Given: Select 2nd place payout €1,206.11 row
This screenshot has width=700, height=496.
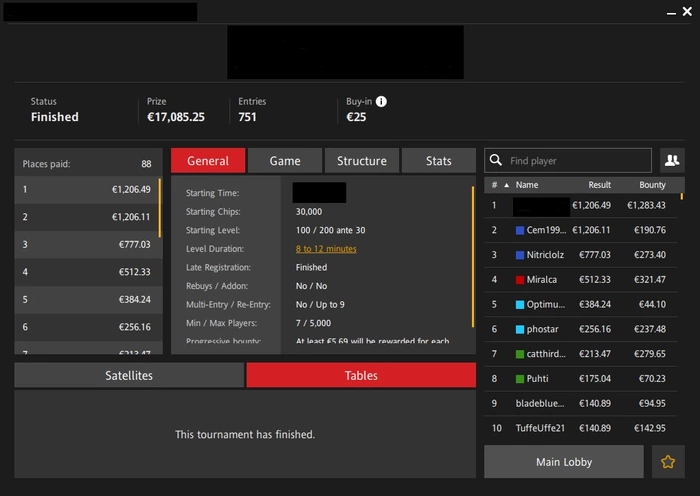Looking at the screenshot, I should [87, 217].
